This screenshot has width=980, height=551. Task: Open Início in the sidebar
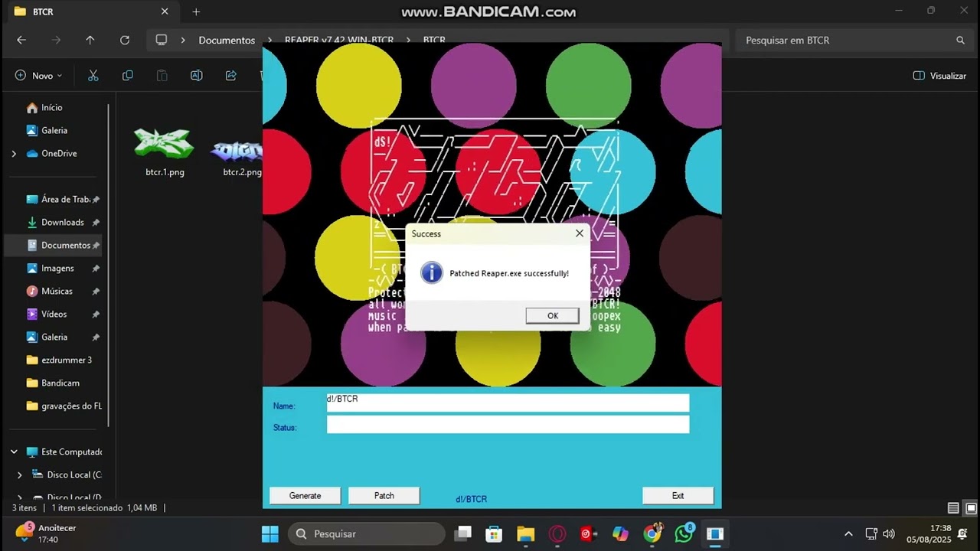click(x=54, y=107)
